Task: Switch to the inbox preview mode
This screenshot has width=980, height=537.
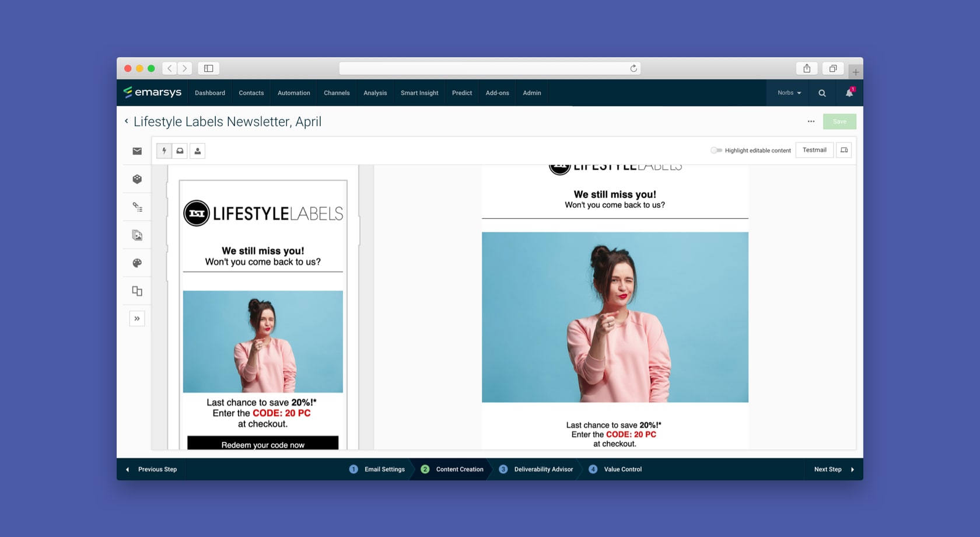Action: coord(180,151)
